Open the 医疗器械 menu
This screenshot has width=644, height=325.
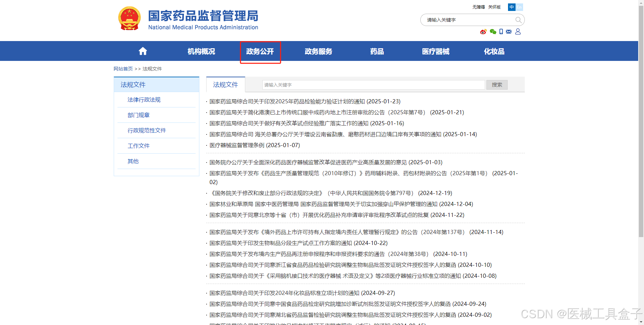click(x=436, y=51)
